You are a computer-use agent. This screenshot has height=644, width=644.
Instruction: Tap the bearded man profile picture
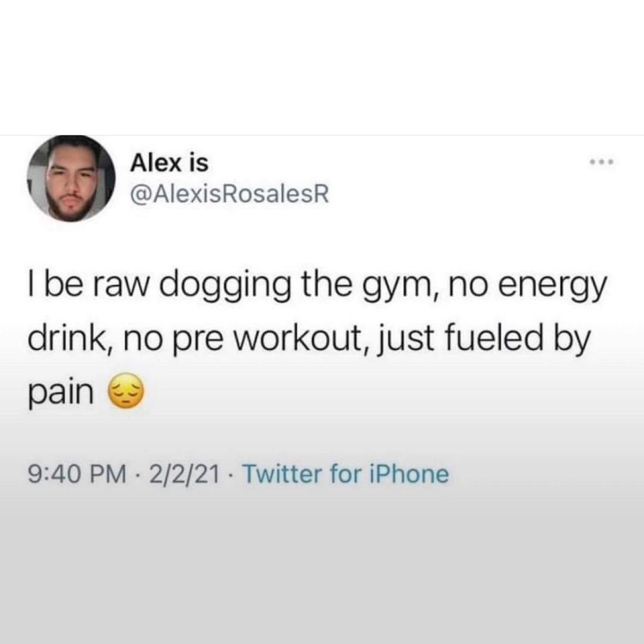pos(71,179)
